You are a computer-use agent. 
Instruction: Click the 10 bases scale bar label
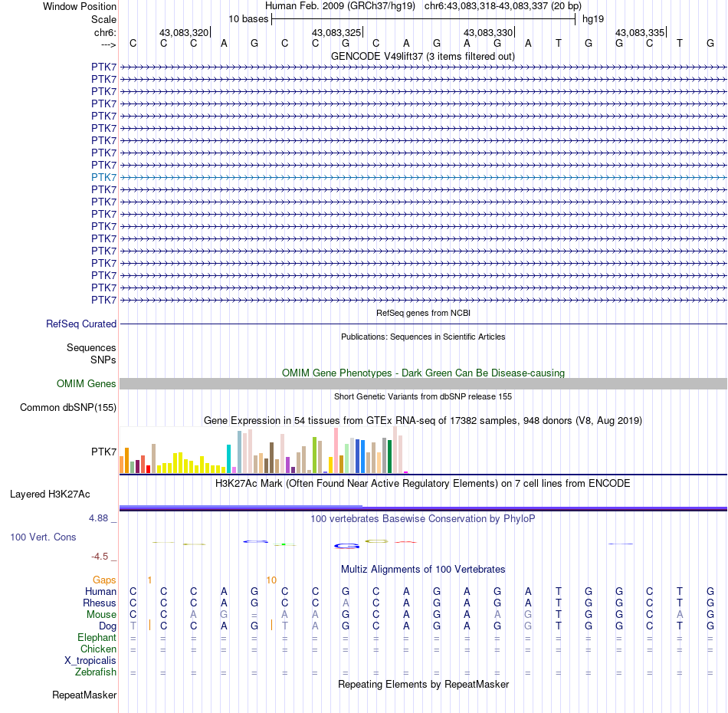pyautogui.click(x=248, y=19)
